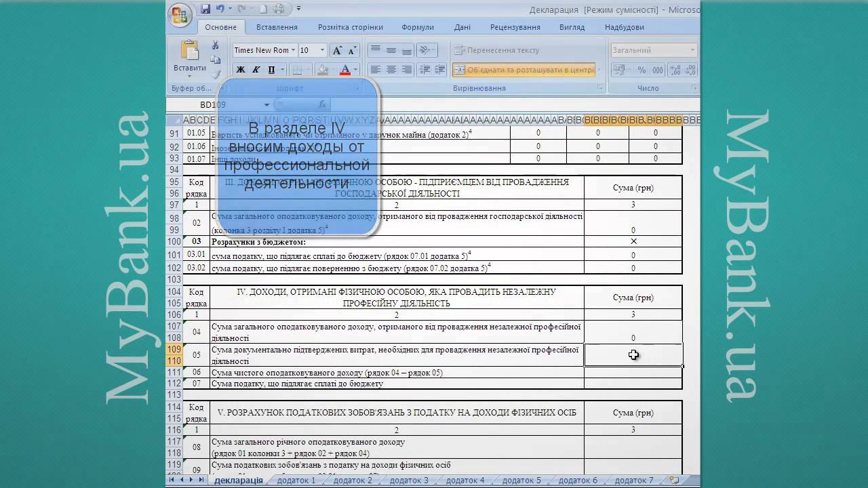The height and width of the screenshot is (488, 868).
Task: Go to first sheet navigation arrow
Action: (x=172, y=480)
